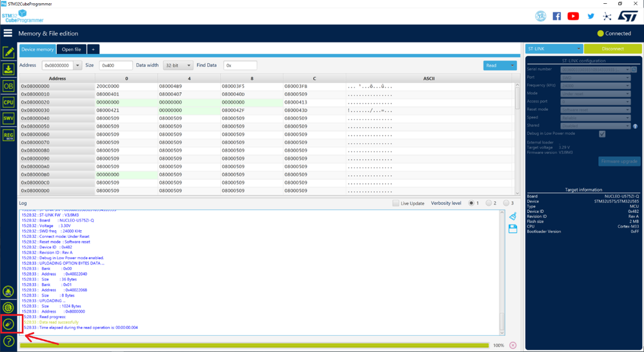This screenshot has width=644, height=352.
Task: Open the Shared Disabled dropdown
Action: click(595, 126)
